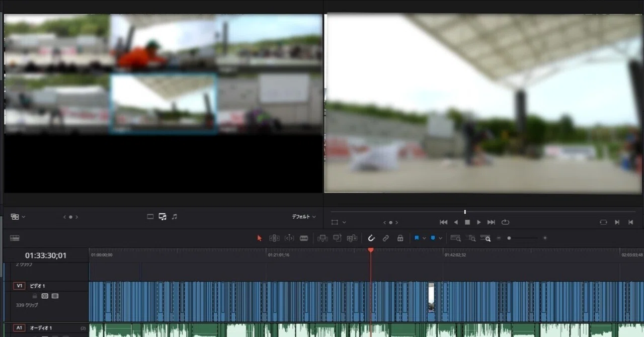Disable the ビデオ 1 video track
The height and width of the screenshot is (337, 644).
(55, 296)
